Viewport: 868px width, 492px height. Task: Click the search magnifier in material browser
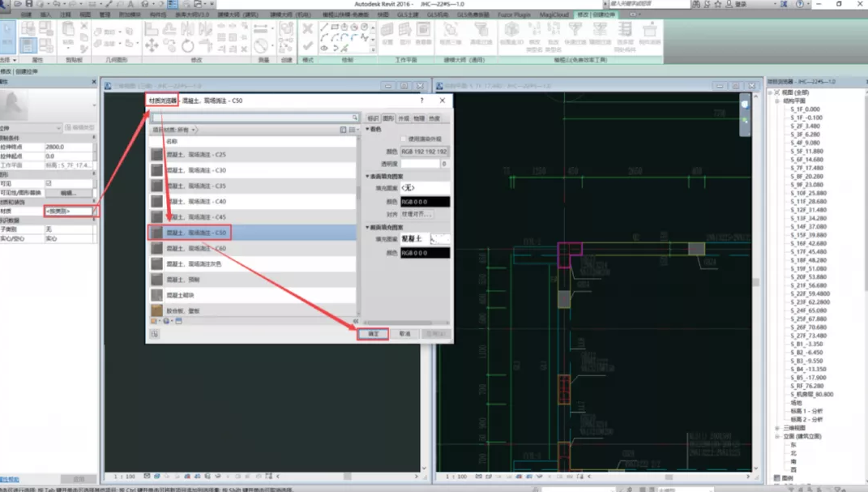coord(354,118)
